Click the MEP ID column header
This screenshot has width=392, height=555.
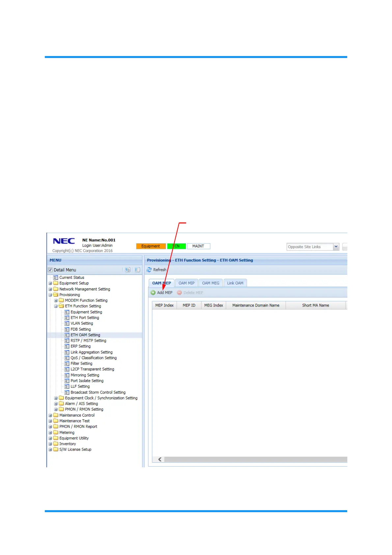[189, 306]
